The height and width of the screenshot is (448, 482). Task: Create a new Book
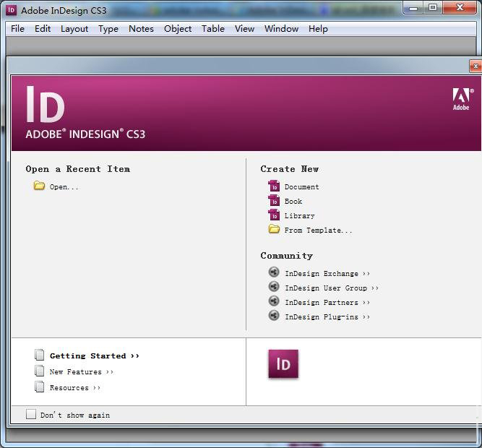click(x=293, y=202)
